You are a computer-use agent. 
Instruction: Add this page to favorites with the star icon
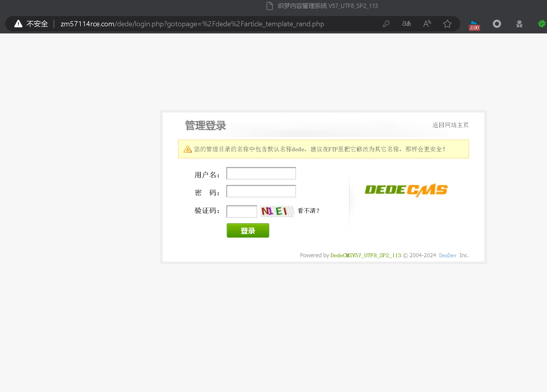[x=447, y=24]
